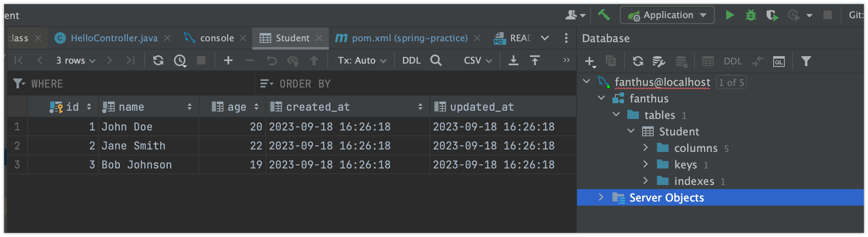
Task: Add a new row with plus icon
Action: point(228,61)
